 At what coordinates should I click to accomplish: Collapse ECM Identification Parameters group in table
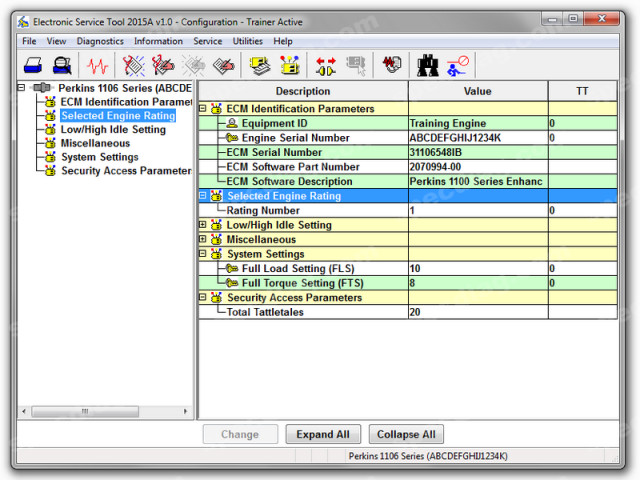[202, 109]
